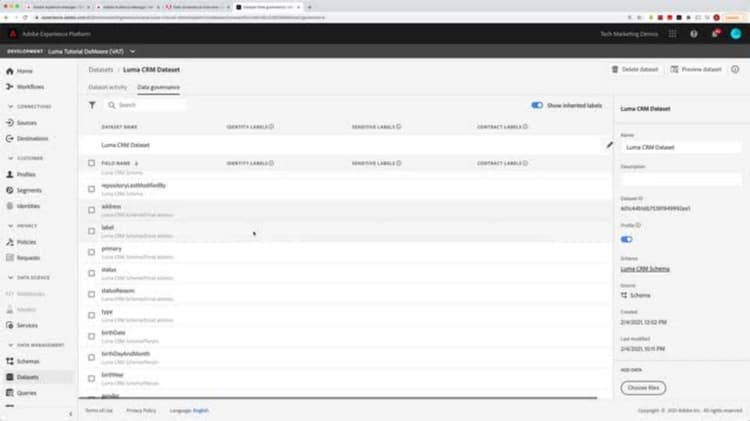Click info icon beside Sensitive Labels dataset header

pyautogui.click(x=398, y=127)
